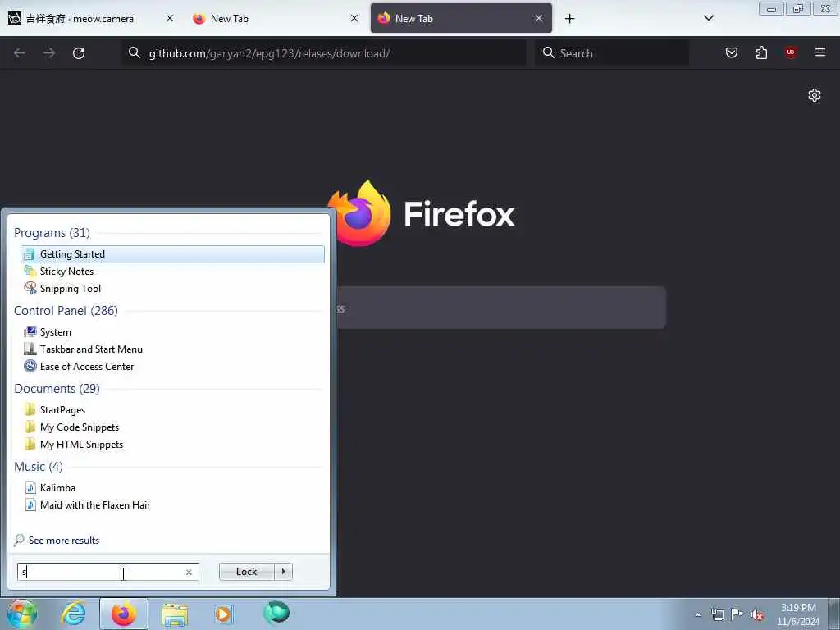Open Internet Explorer from taskbar
840x630 pixels.
pyautogui.click(x=73, y=614)
